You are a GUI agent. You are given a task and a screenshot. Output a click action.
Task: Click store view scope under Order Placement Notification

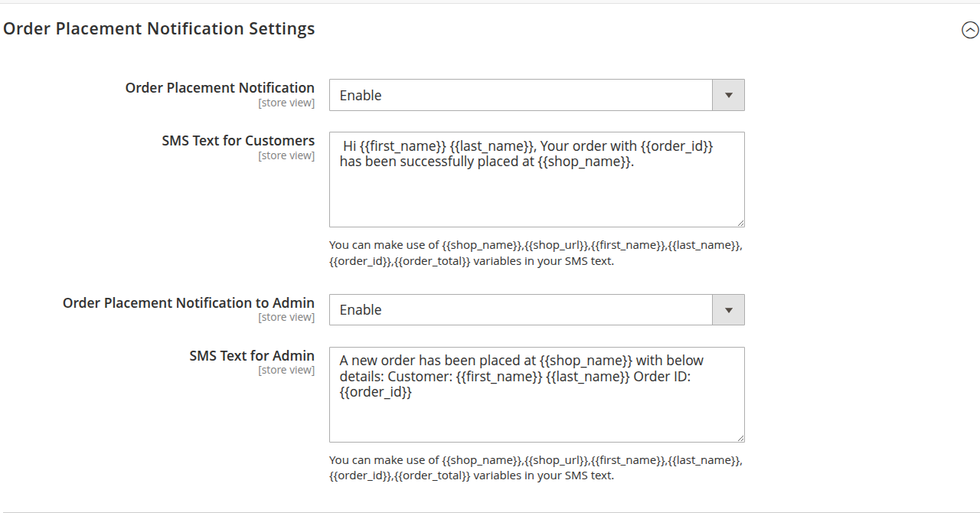[286, 103]
